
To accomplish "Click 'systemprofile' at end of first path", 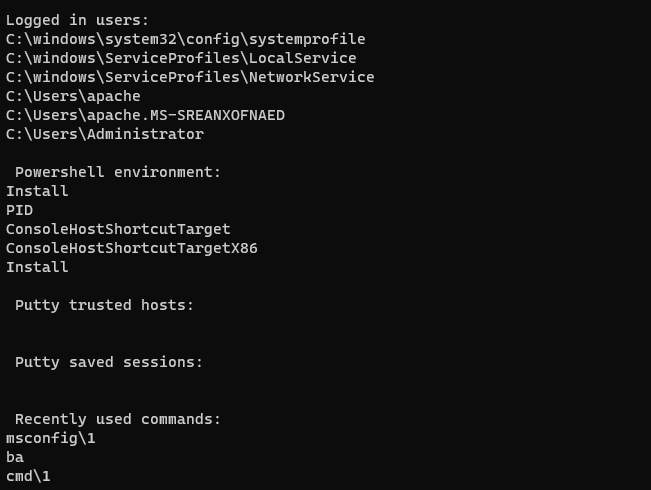I will click(x=312, y=39).
